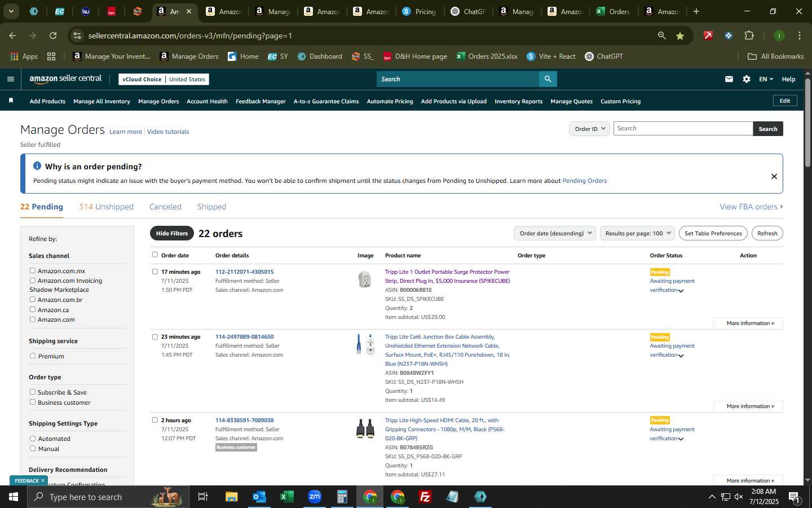Switch to the Canceled tab
This screenshot has height=508, width=812.
click(x=165, y=207)
